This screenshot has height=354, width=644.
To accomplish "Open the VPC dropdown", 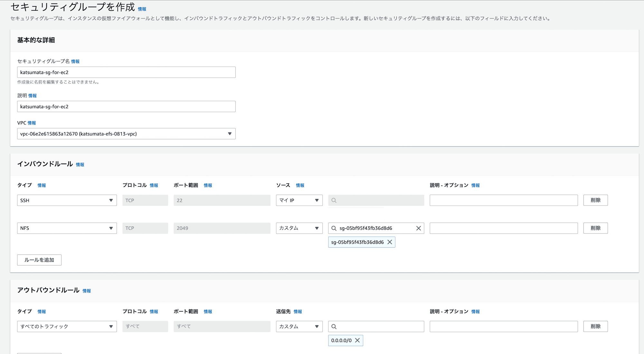I will coord(126,134).
